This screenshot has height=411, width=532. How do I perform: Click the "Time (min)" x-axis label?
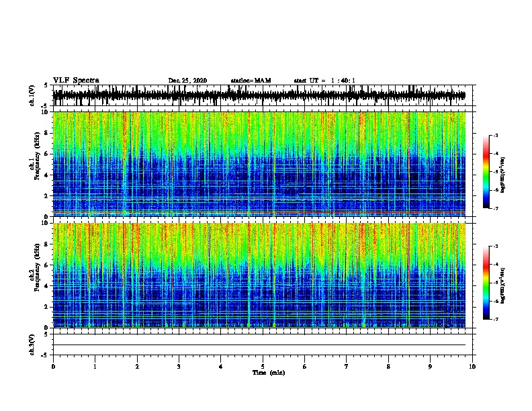[x=269, y=373]
